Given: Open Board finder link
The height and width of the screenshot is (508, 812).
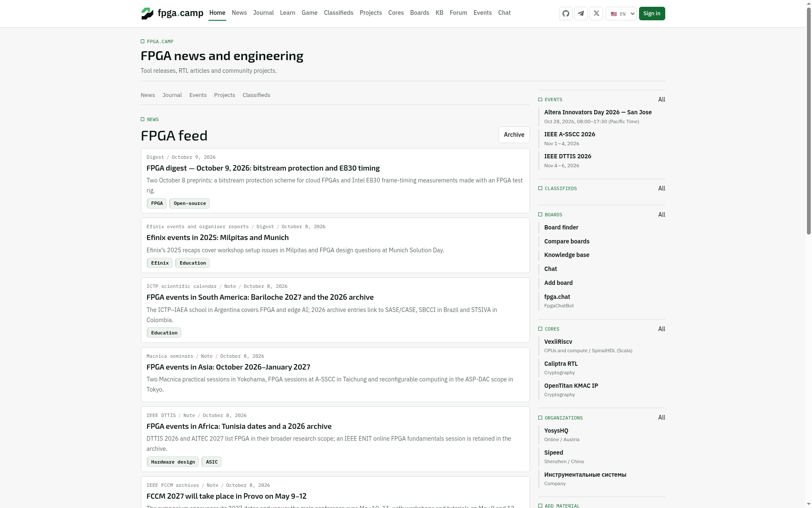Looking at the screenshot, I should [x=561, y=227].
